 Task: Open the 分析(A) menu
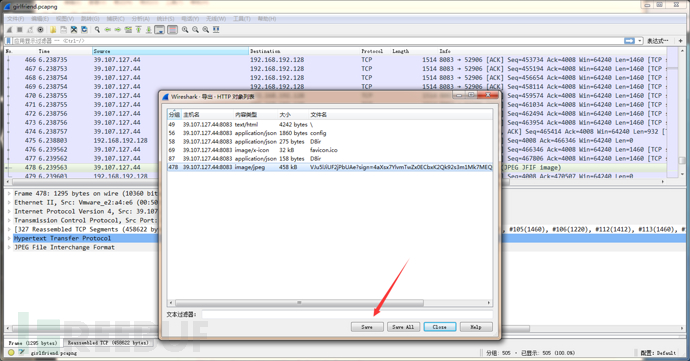[141, 18]
